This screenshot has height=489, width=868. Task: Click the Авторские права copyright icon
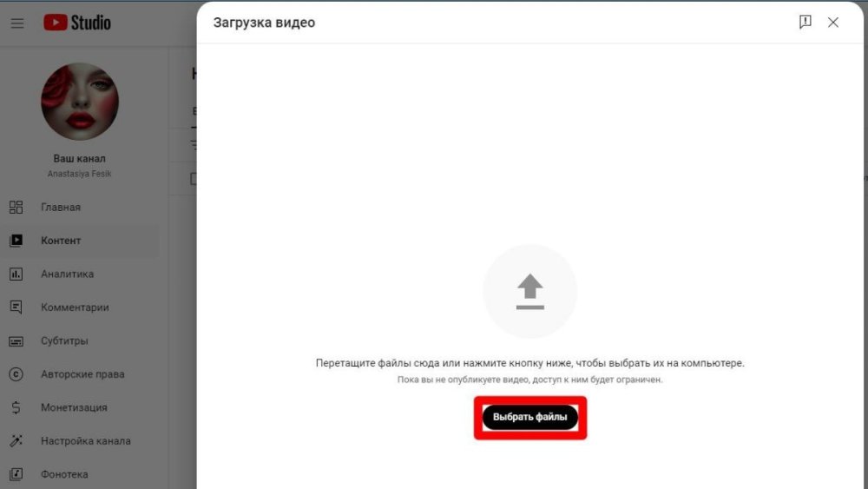pos(16,374)
